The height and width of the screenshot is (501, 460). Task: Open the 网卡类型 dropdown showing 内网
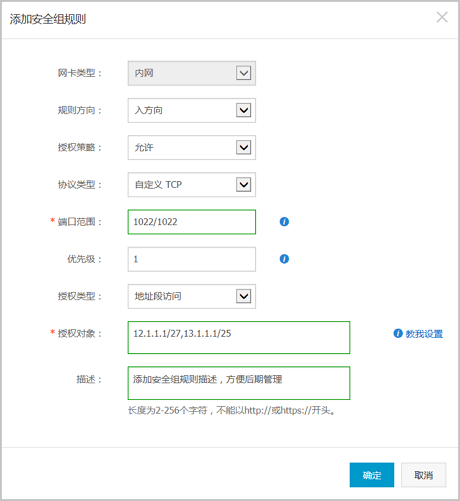[x=192, y=73]
